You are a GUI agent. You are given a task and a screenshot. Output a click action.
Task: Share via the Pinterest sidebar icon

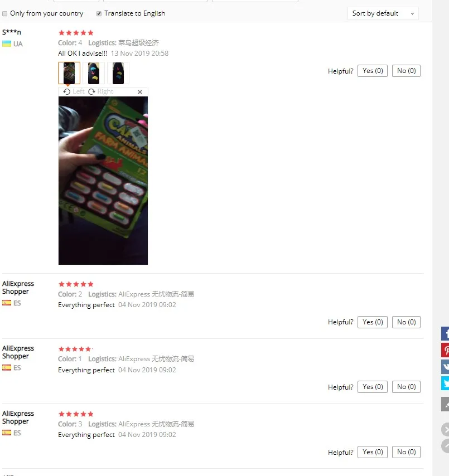click(x=445, y=350)
